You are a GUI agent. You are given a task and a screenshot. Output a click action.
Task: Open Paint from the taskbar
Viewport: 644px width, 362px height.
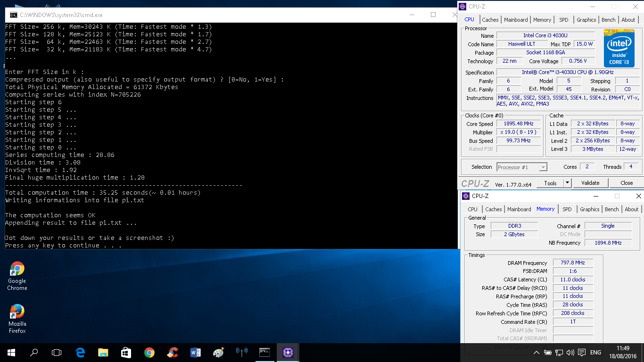tap(218, 352)
